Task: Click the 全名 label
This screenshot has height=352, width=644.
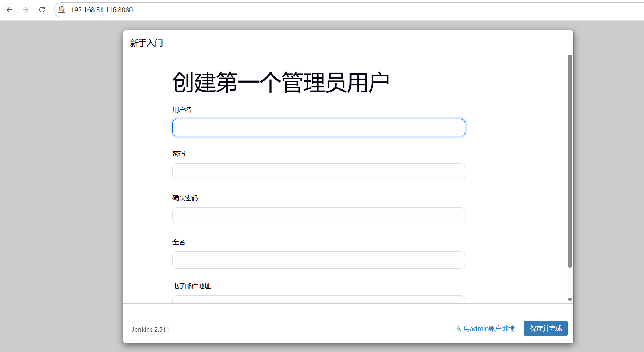Action: (x=179, y=242)
